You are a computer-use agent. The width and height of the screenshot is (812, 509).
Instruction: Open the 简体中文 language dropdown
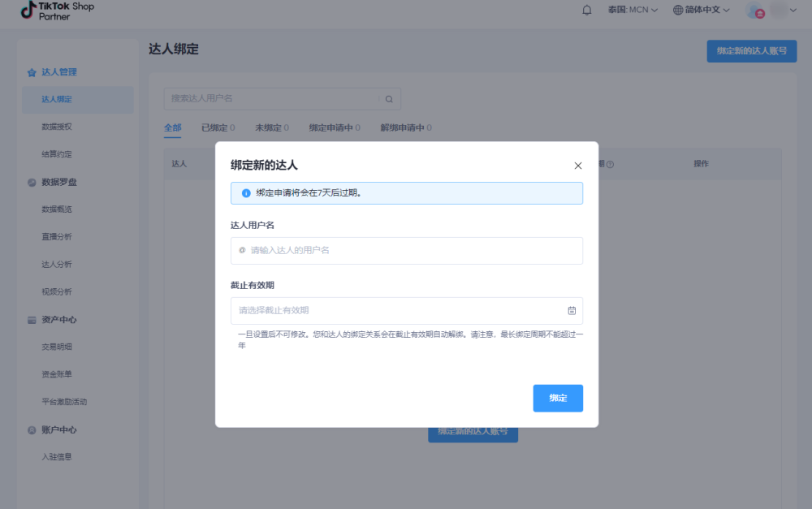point(700,9)
